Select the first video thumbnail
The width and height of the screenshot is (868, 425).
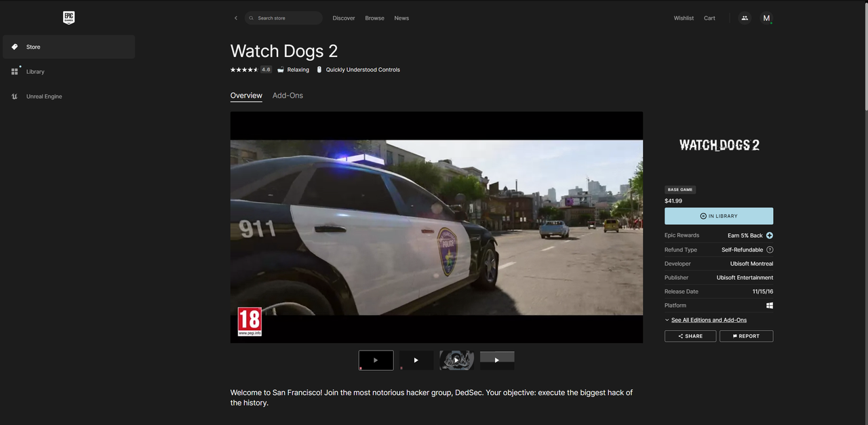pos(376,360)
